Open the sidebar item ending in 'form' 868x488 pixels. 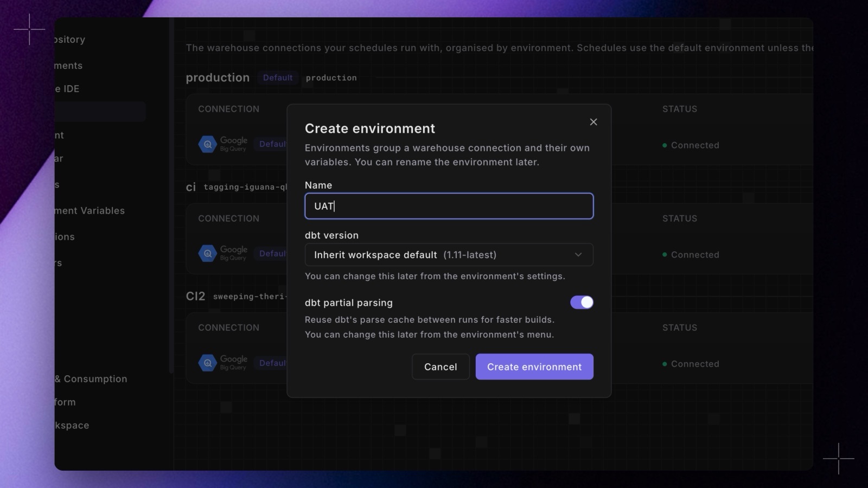click(65, 402)
